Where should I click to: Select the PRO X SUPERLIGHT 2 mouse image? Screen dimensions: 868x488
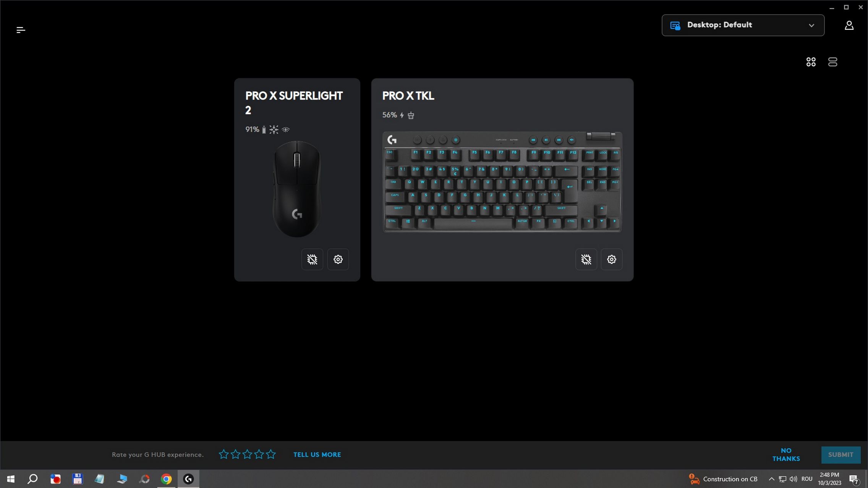pyautogui.click(x=297, y=189)
